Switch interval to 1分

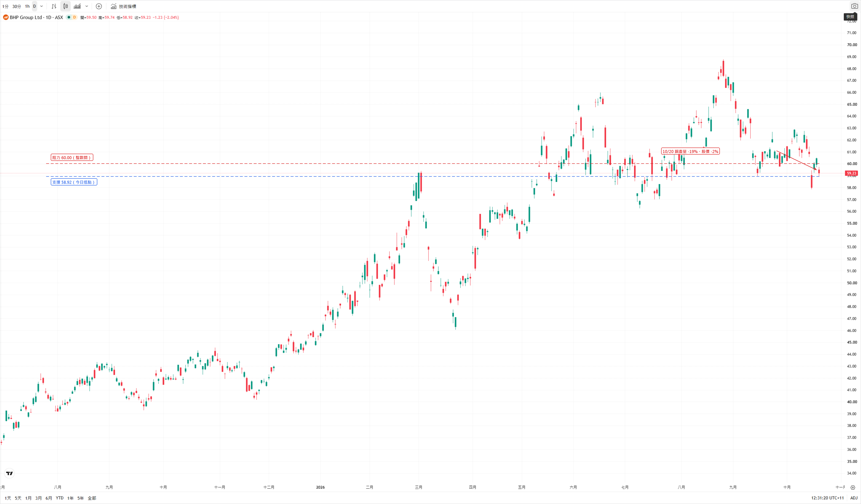pyautogui.click(x=6, y=6)
